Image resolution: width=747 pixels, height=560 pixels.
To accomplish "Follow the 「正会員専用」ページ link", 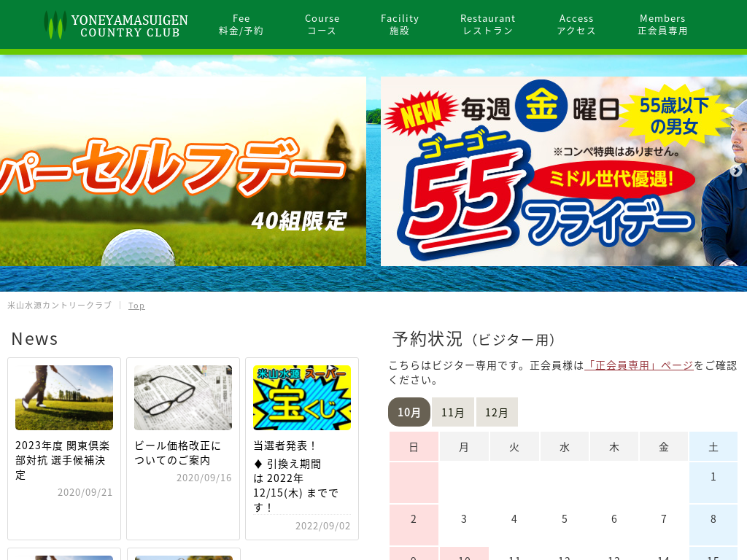I will [x=639, y=365].
